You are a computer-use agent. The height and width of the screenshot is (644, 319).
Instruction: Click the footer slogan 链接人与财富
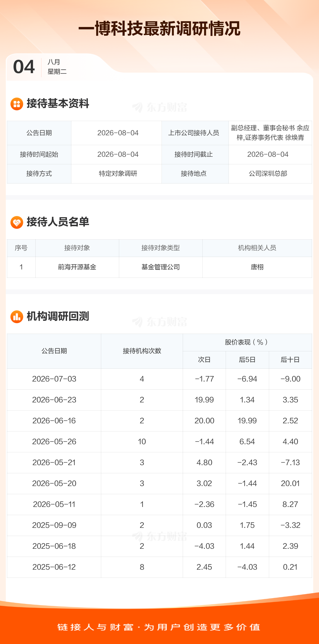tap(95, 627)
